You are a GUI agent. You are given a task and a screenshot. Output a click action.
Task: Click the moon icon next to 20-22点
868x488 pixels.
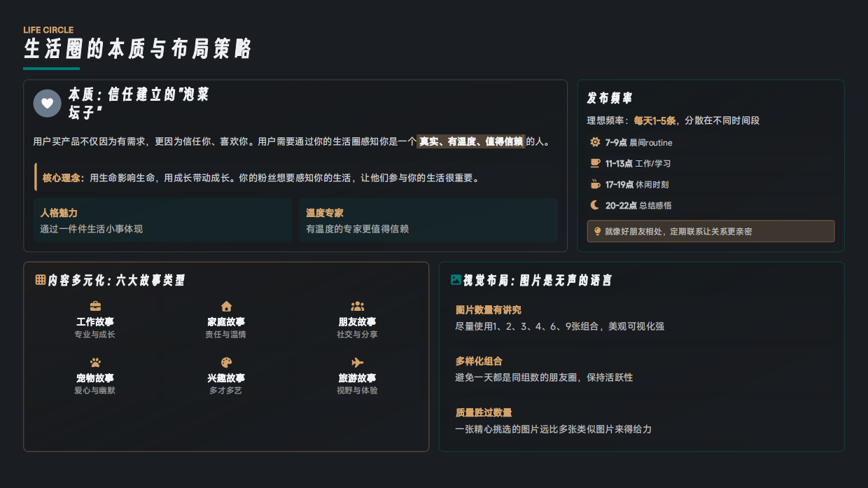[595, 205]
